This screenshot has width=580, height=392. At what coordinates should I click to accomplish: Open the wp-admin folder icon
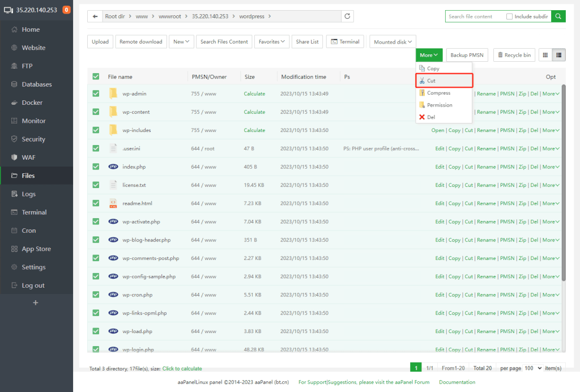(113, 93)
